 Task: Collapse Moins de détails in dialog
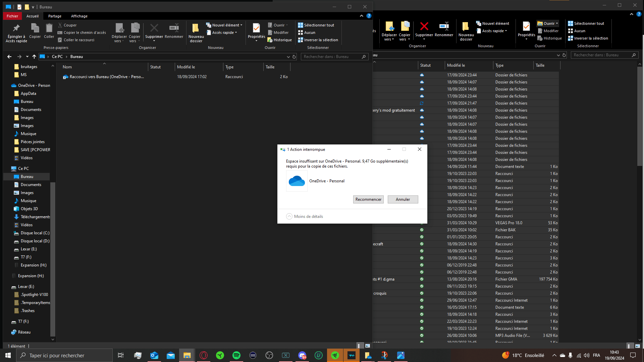pyautogui.click(x=289, y=217)
